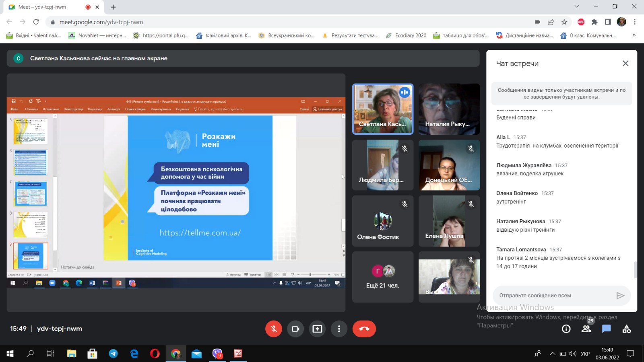The height and width of the screenshot is (362, 644).
Task: Click the camera permission icon in address bar
Action: click(x=537, y=22)
